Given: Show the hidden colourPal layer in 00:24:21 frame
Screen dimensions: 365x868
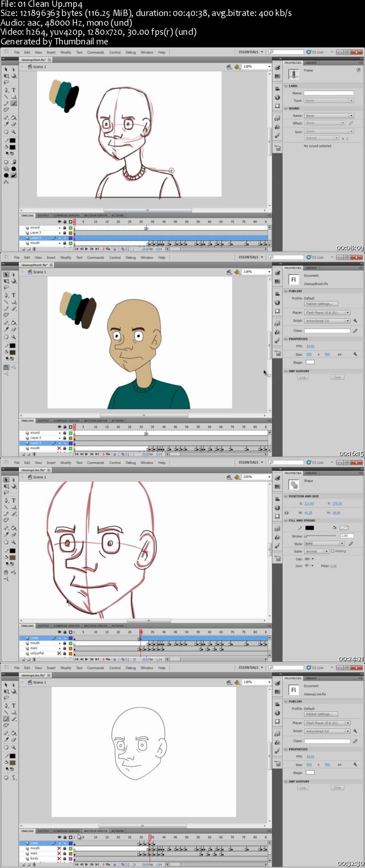Looking at the screenshot, I should click(59, 653).
